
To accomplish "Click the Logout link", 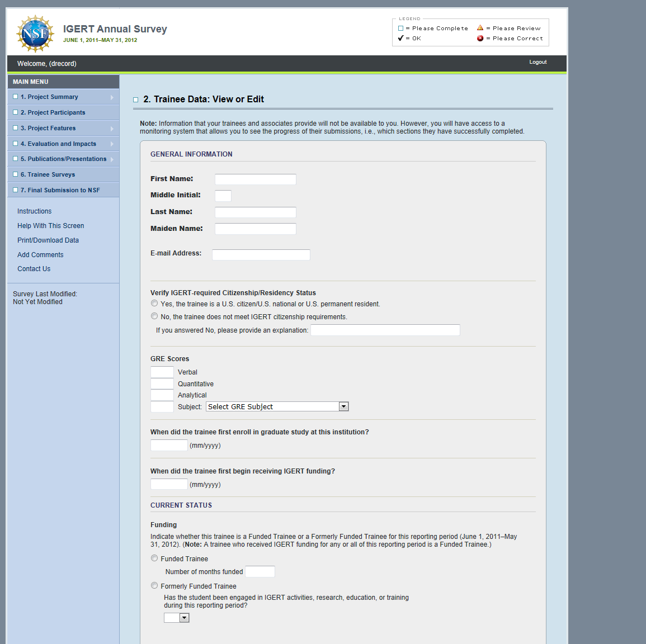I will point(537,62).
